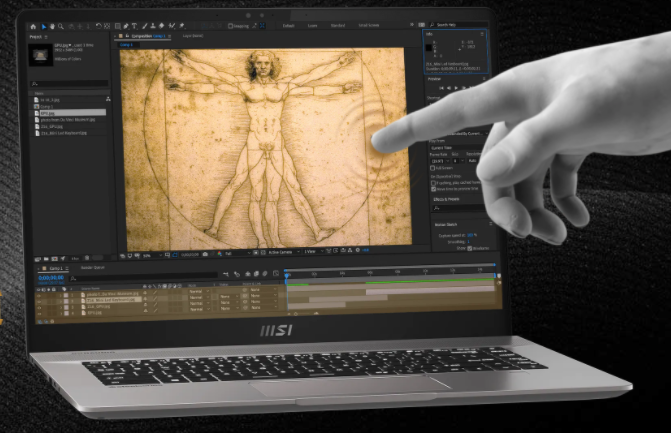Switch to Standard workspace
This screenshot has width=671, height=433.
point(338,26)
